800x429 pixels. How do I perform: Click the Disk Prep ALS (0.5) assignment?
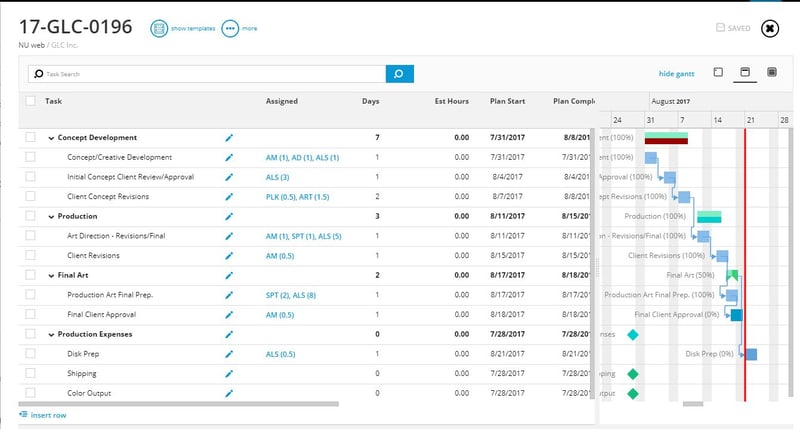point(280,354)
